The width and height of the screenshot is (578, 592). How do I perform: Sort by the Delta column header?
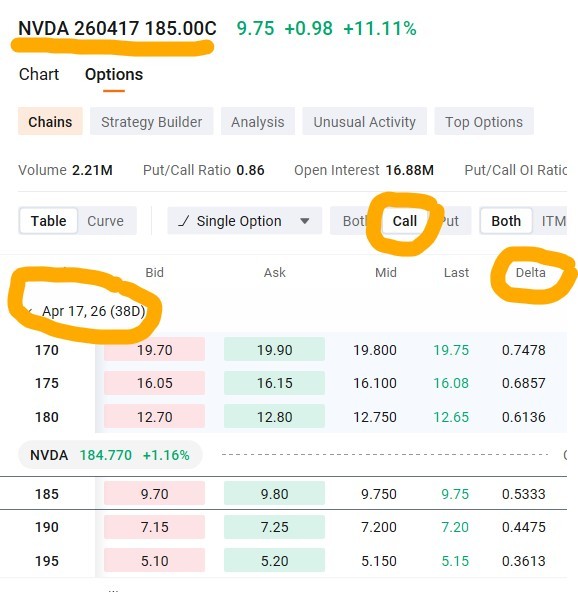[530, 273]
